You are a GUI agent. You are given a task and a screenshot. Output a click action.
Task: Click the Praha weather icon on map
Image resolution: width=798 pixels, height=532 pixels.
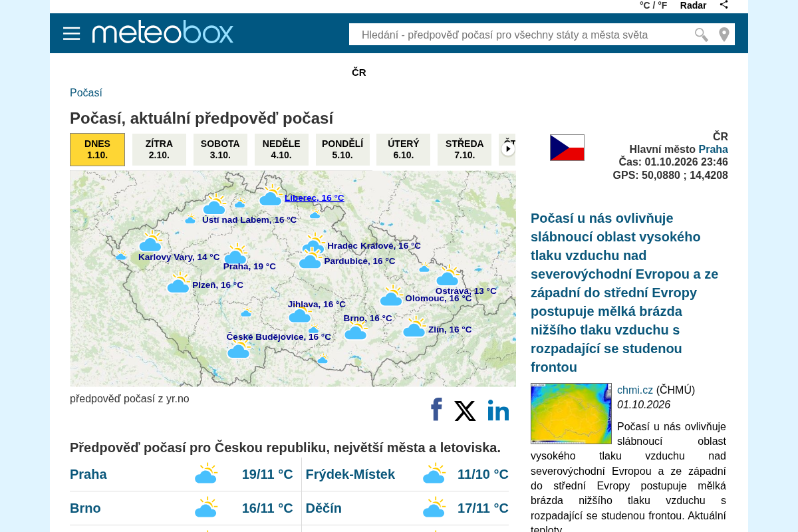pyautogui.click(x=235, y=253)
